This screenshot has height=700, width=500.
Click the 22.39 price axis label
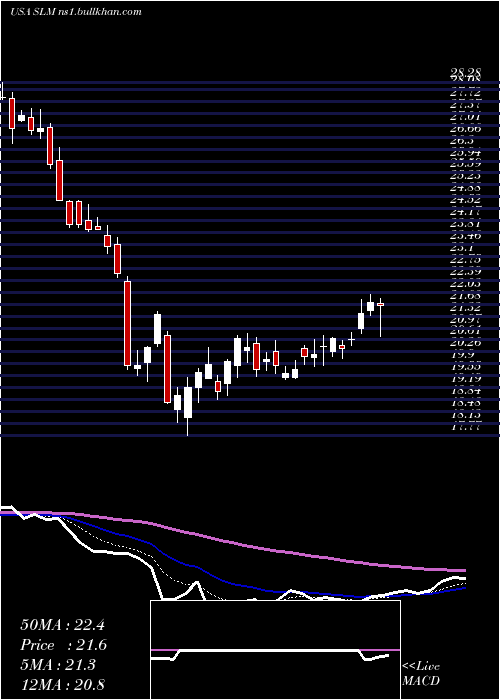(465, 271)
